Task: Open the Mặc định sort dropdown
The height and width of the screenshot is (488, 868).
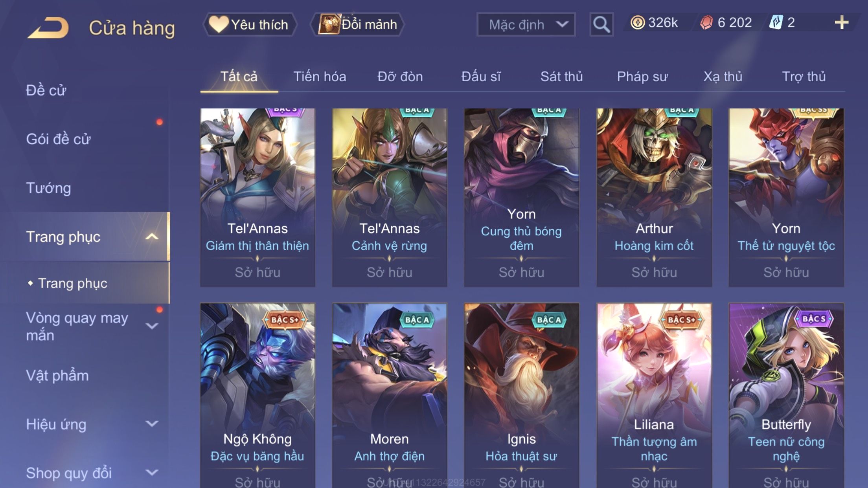Action: point(526,24)
